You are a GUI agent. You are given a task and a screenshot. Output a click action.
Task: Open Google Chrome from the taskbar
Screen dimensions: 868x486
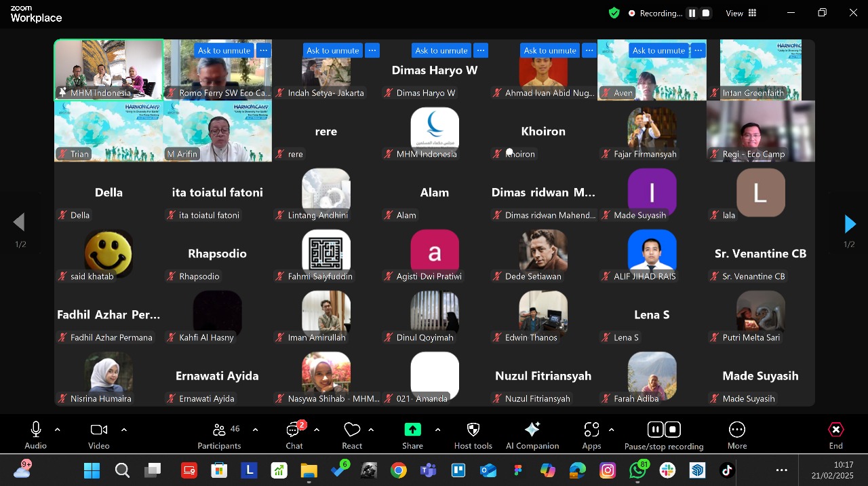tap(398, 470)
